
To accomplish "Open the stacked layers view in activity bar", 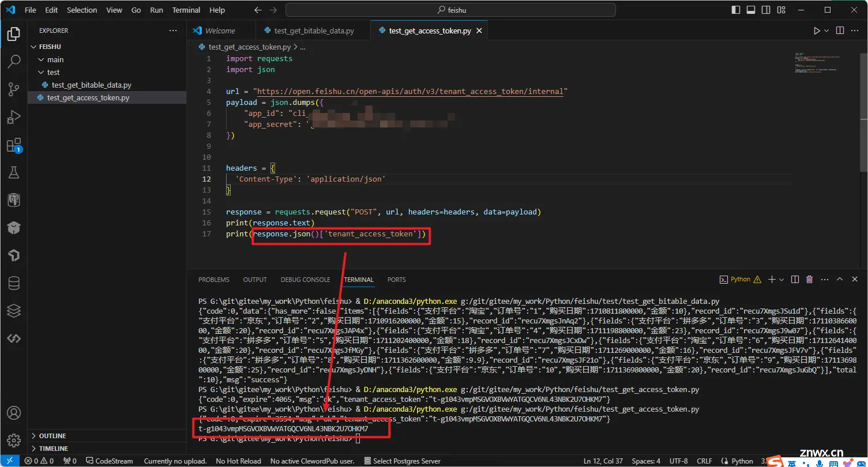I will tap(13, 311).
